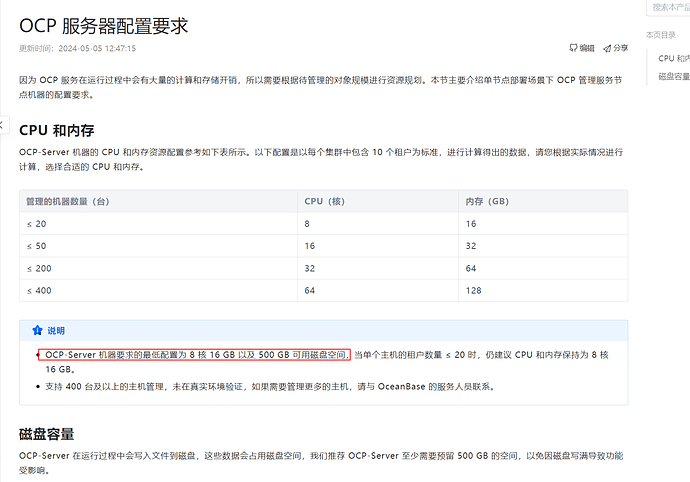Click the 本页目录 label in the sidebar

point(661,35)
